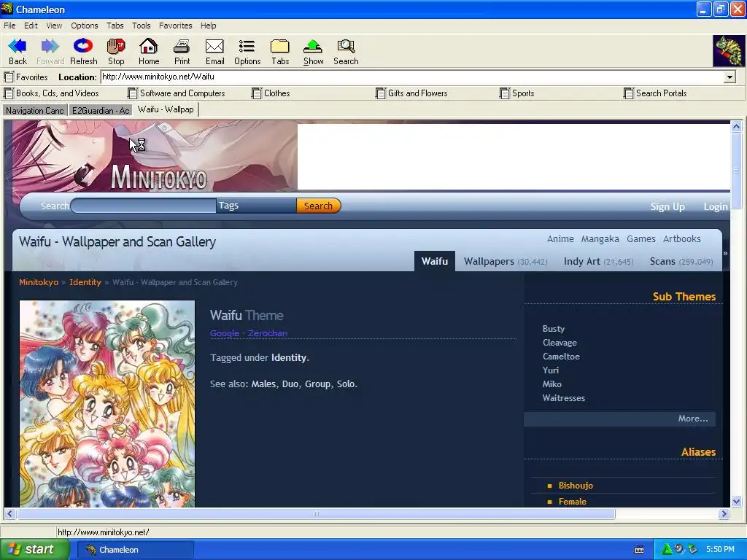
Task: Click the keyboard icon on the taskbar
Action: 639,550
